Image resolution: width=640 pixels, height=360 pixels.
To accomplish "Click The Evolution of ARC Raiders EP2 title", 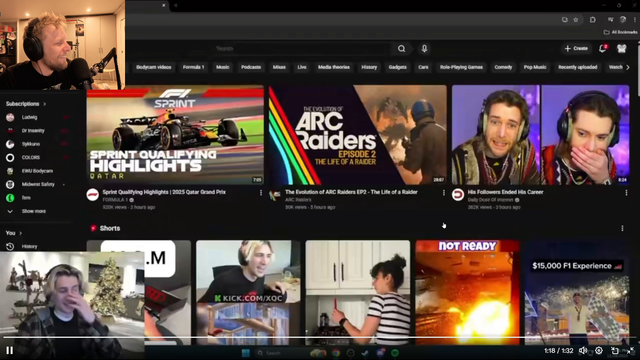I will tap(351, 192).
